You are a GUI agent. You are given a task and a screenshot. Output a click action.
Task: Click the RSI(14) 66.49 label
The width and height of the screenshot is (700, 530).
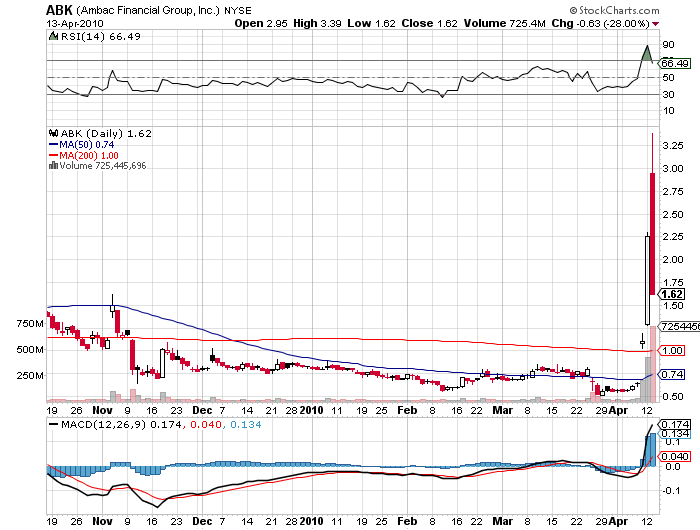point(100,36)
